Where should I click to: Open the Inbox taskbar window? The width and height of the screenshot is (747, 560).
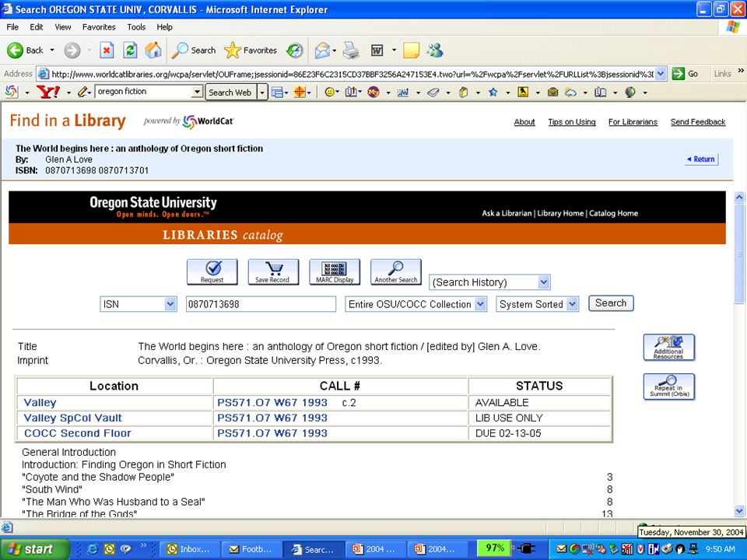click(x=189, y=549)
